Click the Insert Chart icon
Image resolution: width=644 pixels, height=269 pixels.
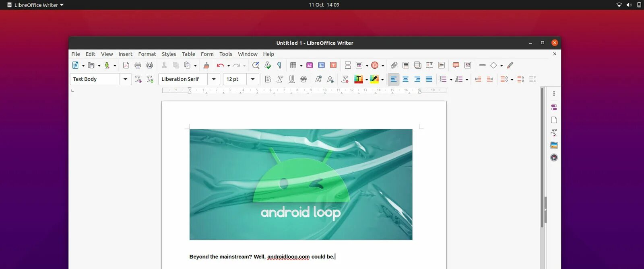coord(322,65)
